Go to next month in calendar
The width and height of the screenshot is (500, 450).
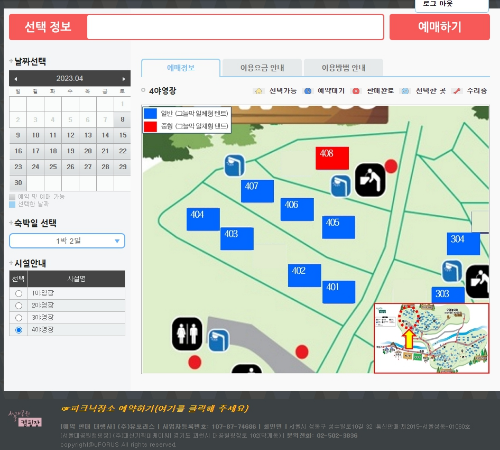coord(124,79)
